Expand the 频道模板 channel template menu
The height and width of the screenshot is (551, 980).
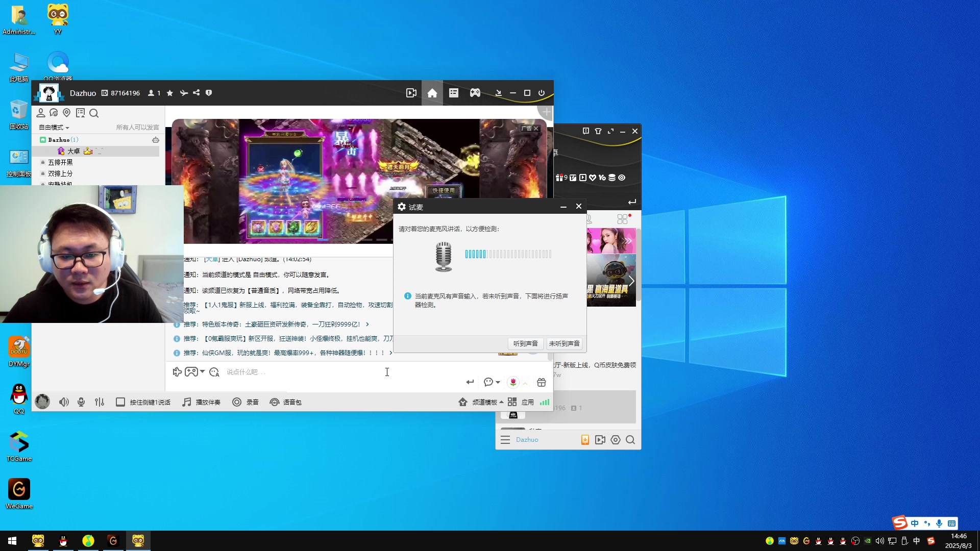(x=481, y=403)
